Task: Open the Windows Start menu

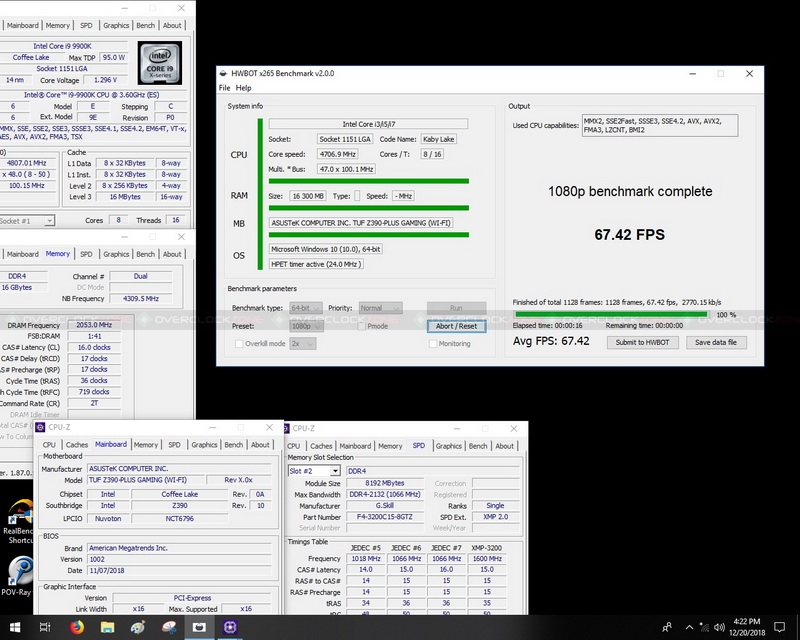Action: pos(15,627)
